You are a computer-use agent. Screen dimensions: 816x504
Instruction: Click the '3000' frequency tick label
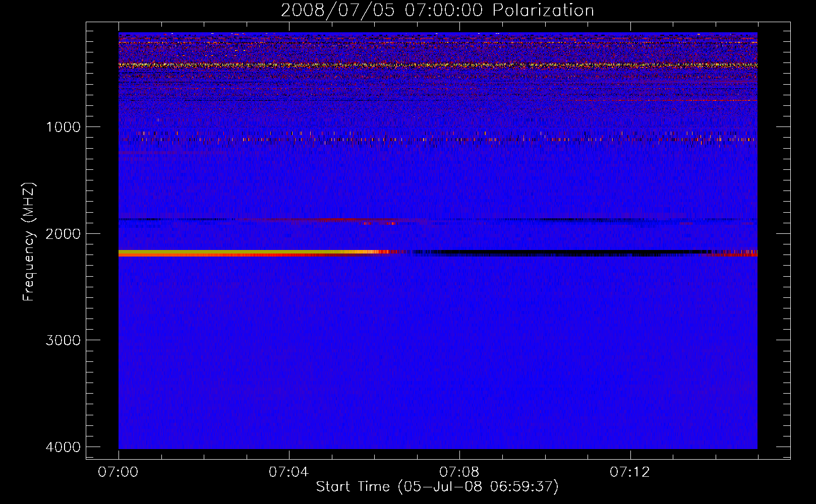click(x=63, y=340)
